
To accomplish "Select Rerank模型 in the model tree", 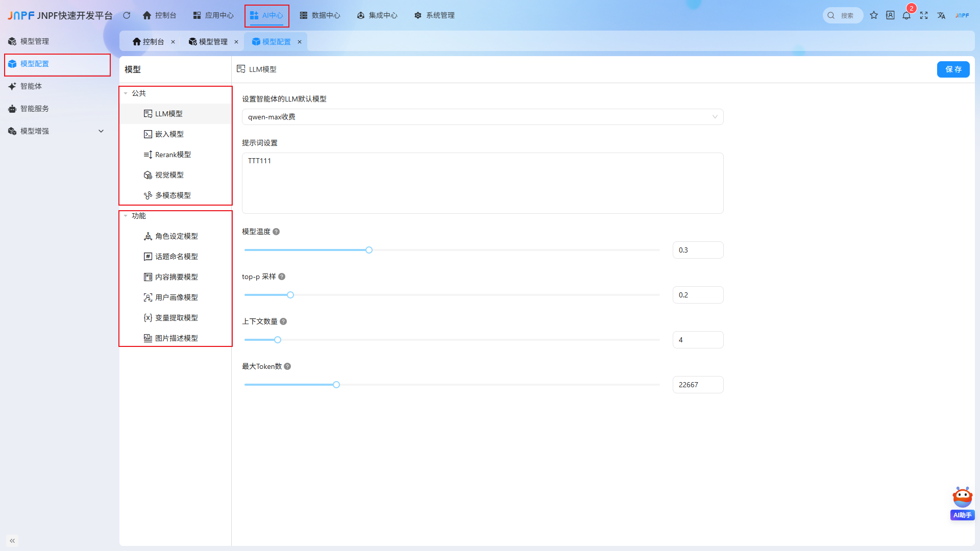I will point(176,155).
